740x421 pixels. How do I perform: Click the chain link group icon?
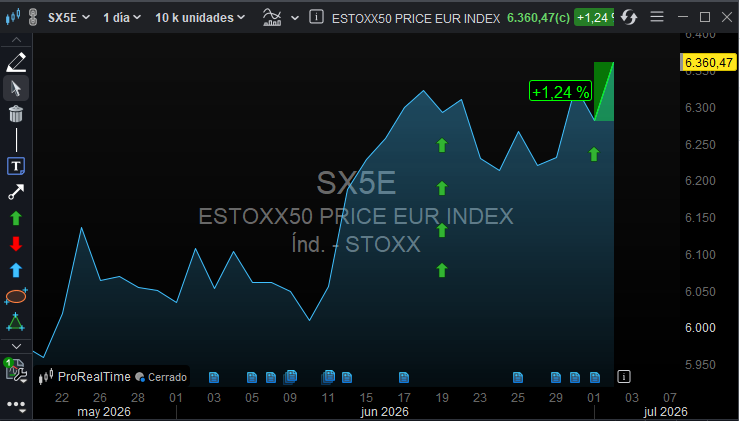33,17
